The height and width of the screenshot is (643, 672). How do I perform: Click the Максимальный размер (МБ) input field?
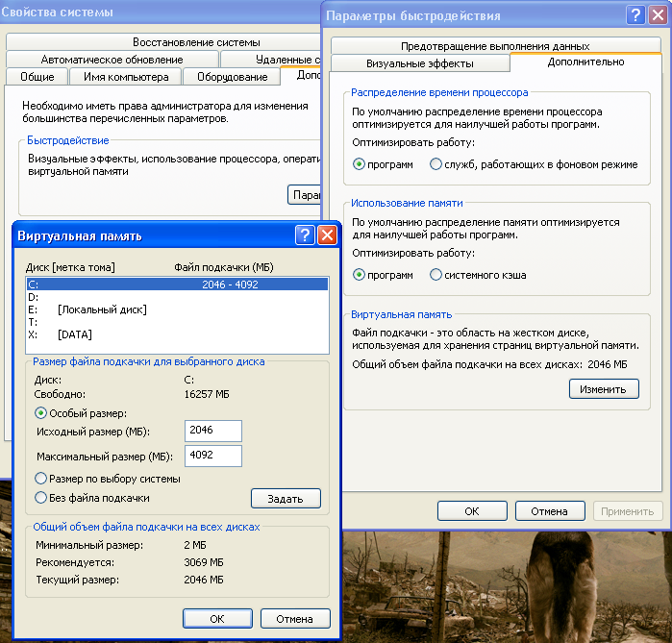coord(213,456)
